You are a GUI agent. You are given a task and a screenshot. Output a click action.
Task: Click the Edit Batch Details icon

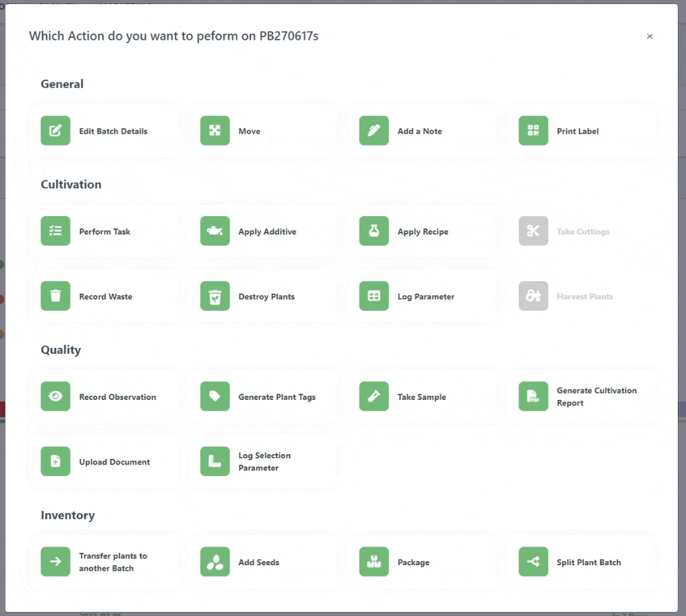click(56, 130)
